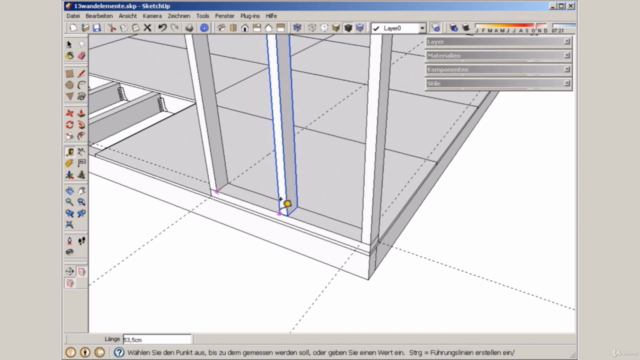Select the Move tool

point(69,113)
